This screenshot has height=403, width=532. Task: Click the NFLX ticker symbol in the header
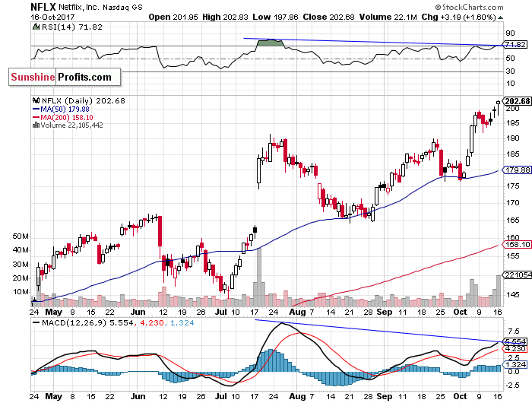pos(43,7)
